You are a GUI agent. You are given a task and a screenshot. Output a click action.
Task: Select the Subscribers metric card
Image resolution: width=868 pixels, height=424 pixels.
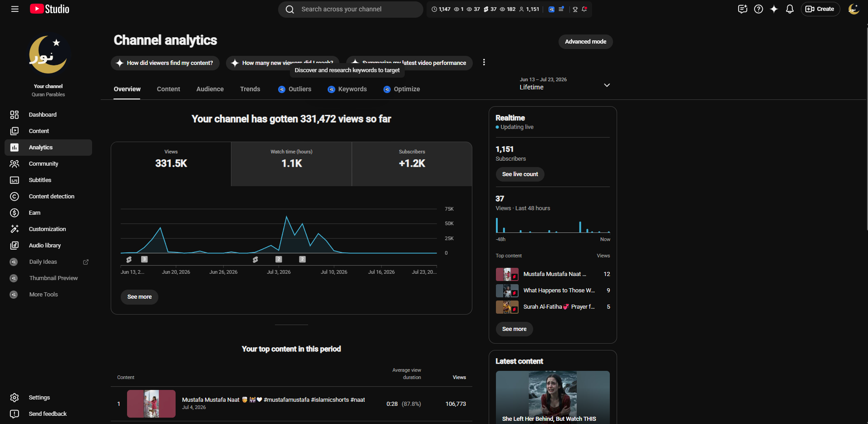tap(412, 164)
